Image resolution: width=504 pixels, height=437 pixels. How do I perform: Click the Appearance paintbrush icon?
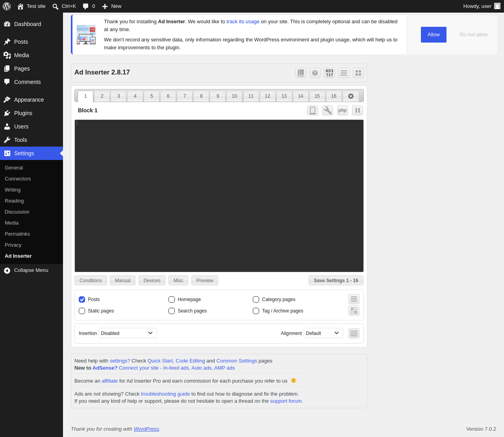tap(7, 100)
